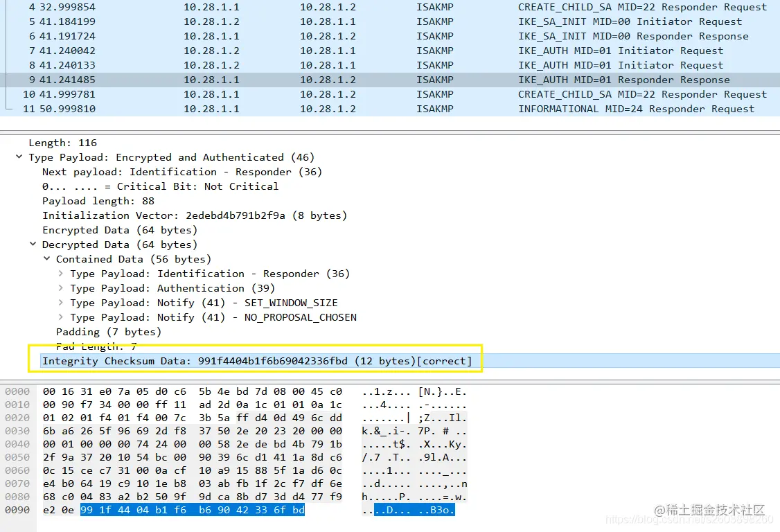The height and width of the screenshot is (532, 780).
Task: Select packet 11 INFORMATIONAL MID=24 row
Action: tap(390, 109)
